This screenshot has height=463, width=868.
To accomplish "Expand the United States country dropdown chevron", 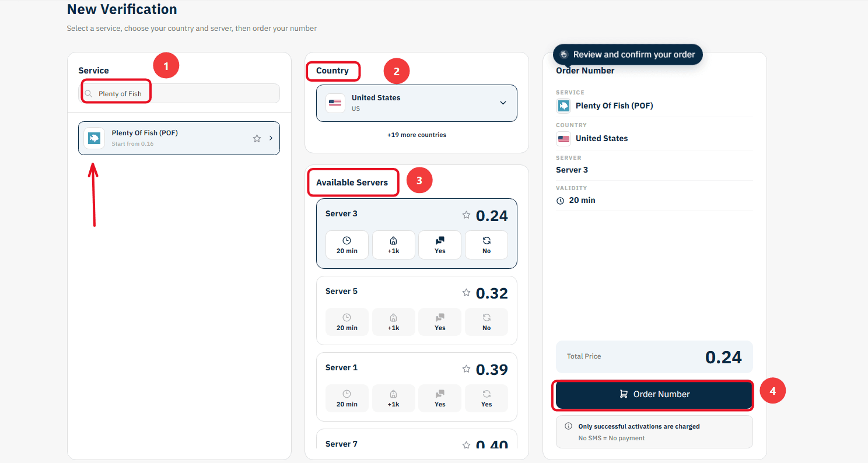I will tap(503, 103).
